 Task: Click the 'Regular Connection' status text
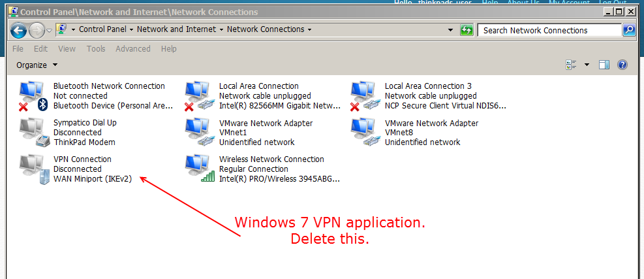point(253,169)
